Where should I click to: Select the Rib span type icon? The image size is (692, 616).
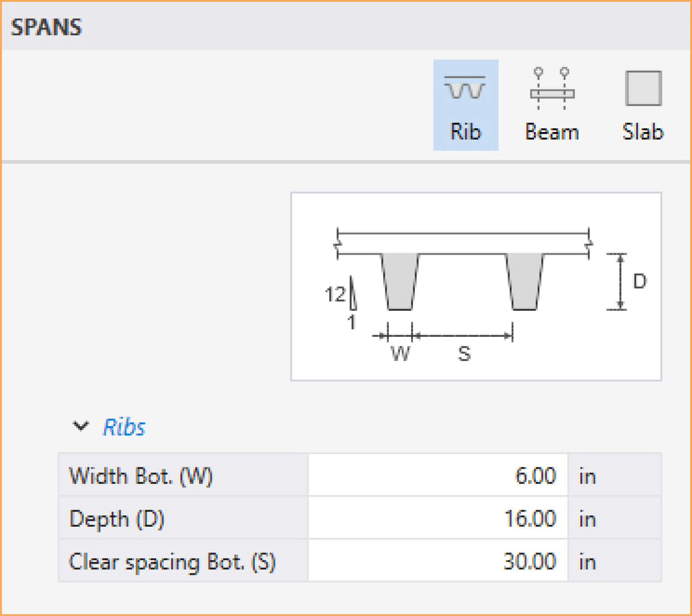[x=465, y=88]
